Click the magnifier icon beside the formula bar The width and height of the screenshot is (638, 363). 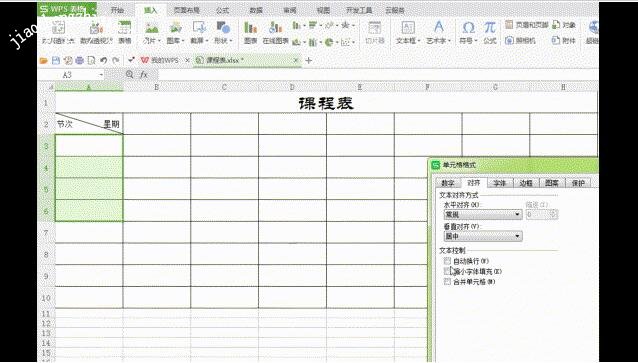tap(130, 74)
